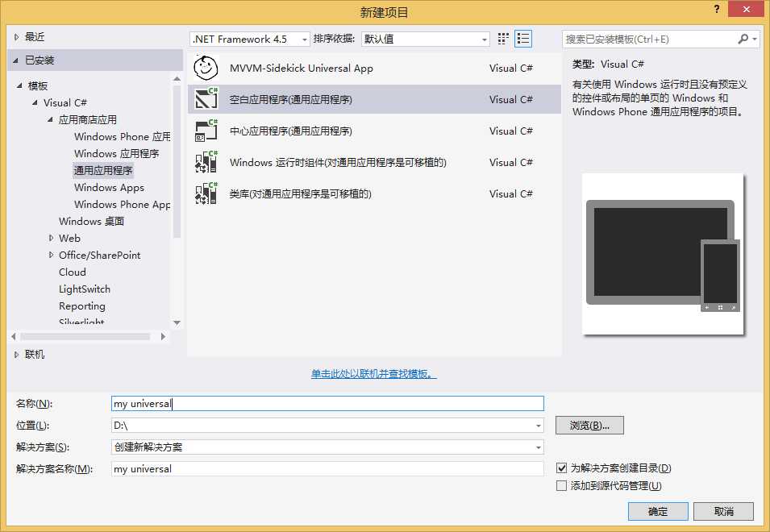The width and height of the screenshot is (770, 532).
Task: Expand the Web category
Action: [x=52, y=238]
